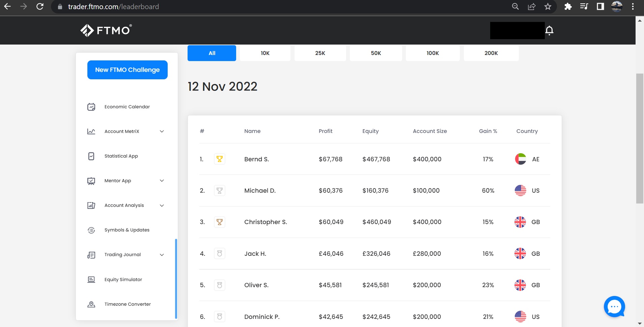Click the Trading Journal icon
644x327 pixels.
pos(91,255)
